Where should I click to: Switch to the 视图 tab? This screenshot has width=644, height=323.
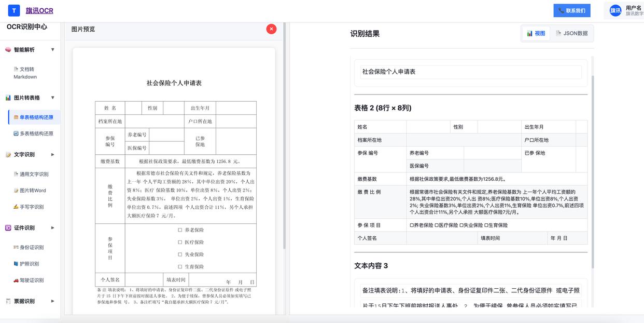(x=536, y=33)
